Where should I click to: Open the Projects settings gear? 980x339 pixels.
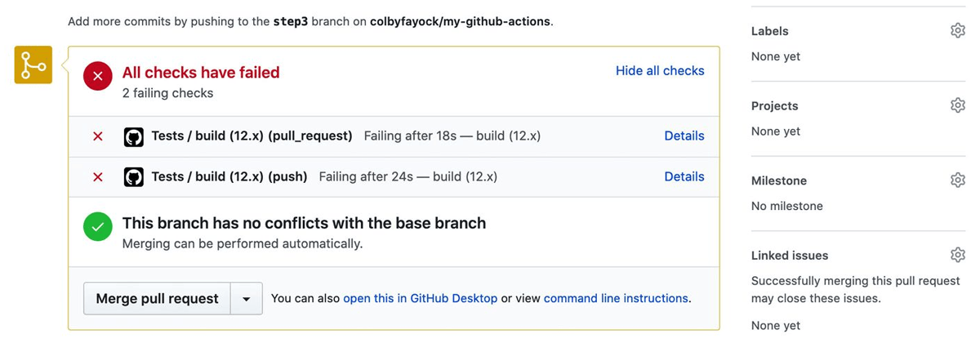(x=957, y=105)
